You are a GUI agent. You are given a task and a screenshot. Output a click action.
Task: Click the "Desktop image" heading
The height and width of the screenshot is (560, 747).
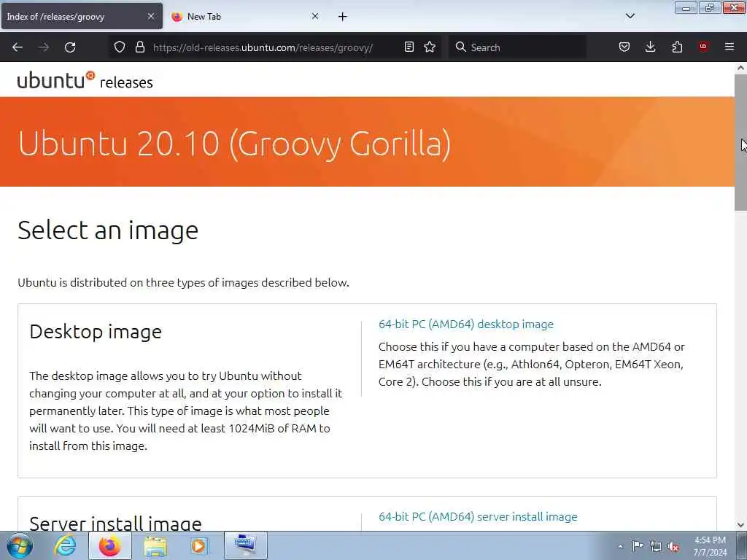96,332
